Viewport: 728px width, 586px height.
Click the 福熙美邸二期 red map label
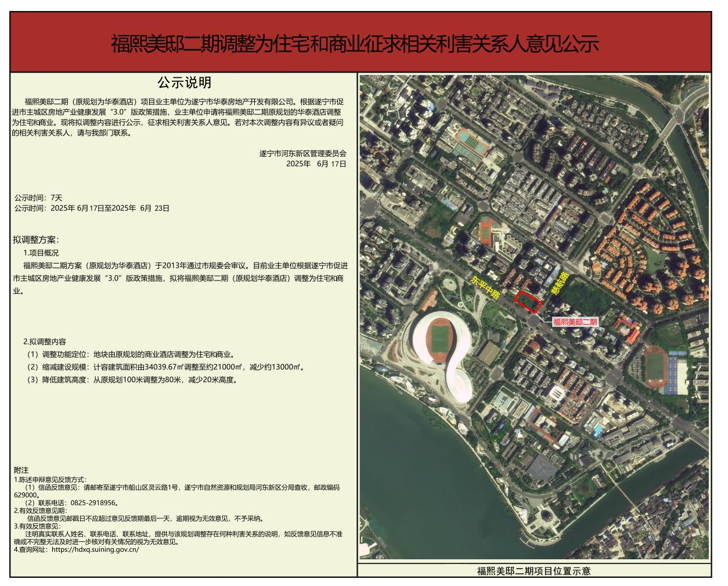click(575, 322)
